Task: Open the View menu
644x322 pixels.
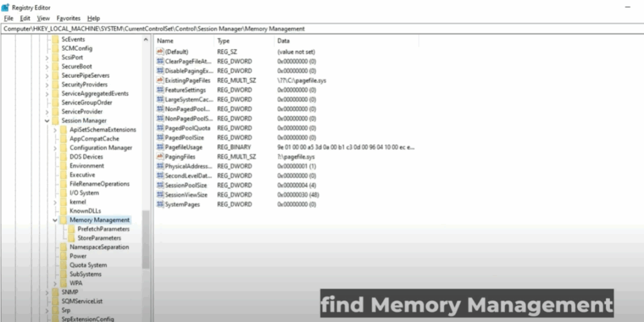Action: tap(43, 18)
